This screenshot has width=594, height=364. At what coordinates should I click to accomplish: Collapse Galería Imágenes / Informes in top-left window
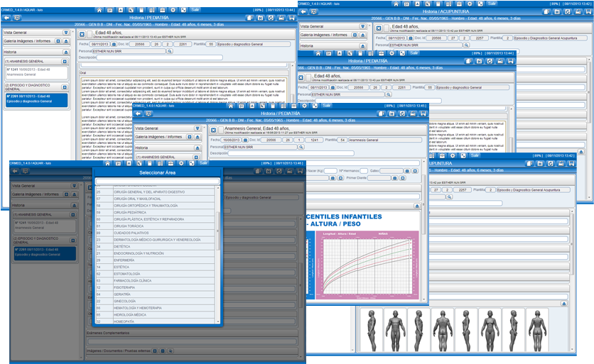[66, 41]
